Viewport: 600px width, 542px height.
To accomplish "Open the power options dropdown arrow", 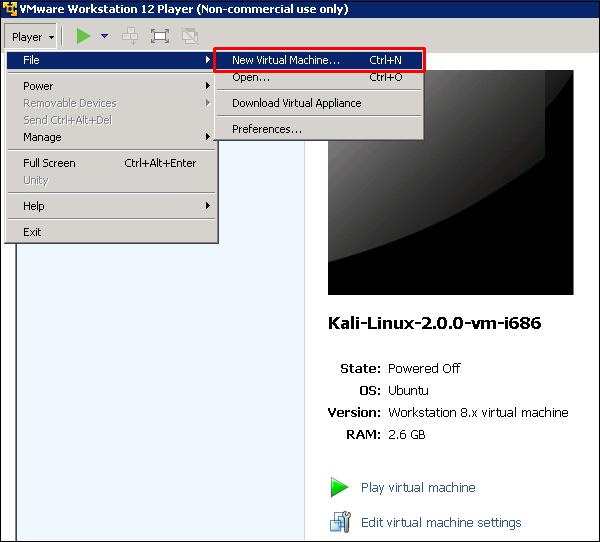I will (104, 36).
